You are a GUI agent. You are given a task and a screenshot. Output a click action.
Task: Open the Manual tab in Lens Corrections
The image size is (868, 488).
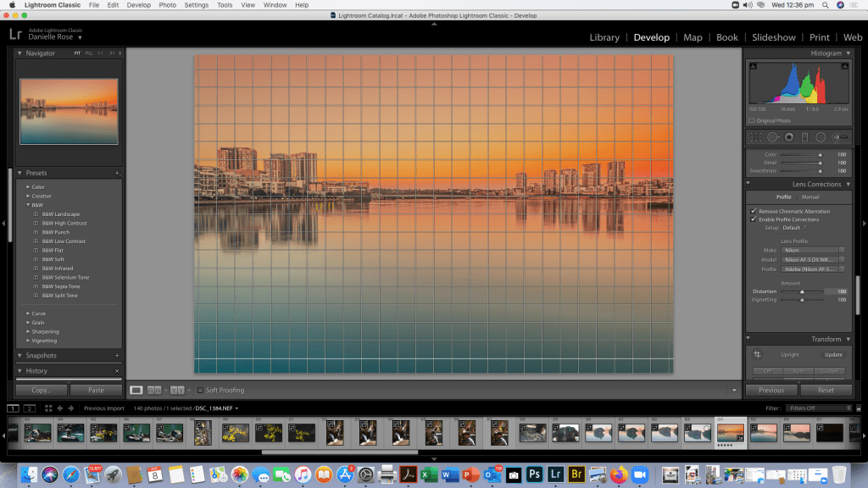click(810, 197)
